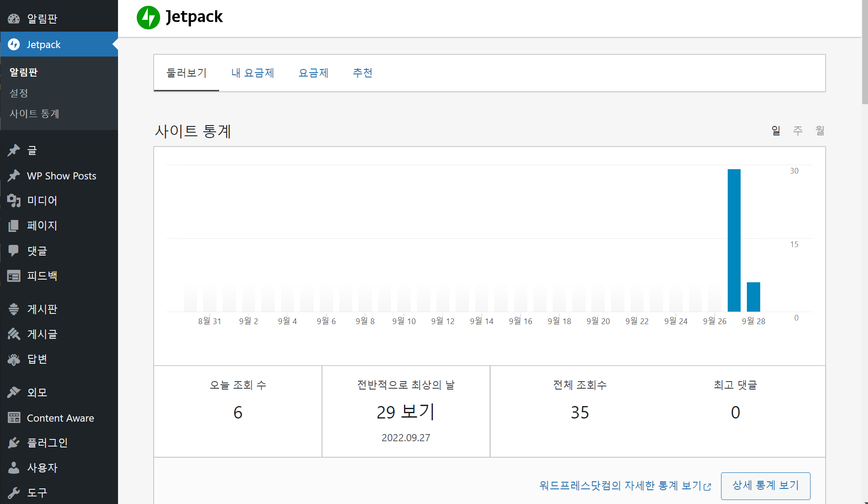This screenshot has width=868, height=504.
Task: Switch chart to weekly view (주)
Action: 798,130
